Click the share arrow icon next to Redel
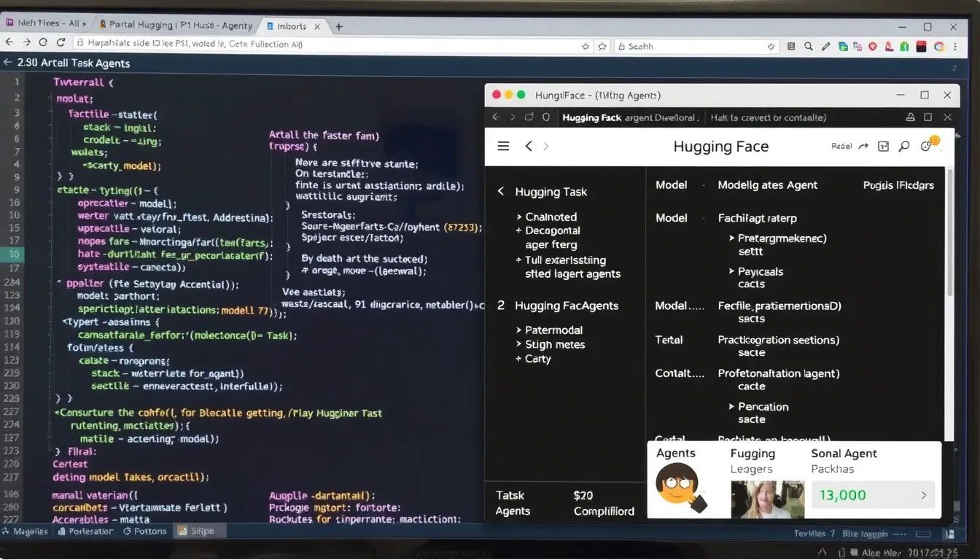Screen dimensions: 980x560 pyautogui.click(x=863, y=147)
